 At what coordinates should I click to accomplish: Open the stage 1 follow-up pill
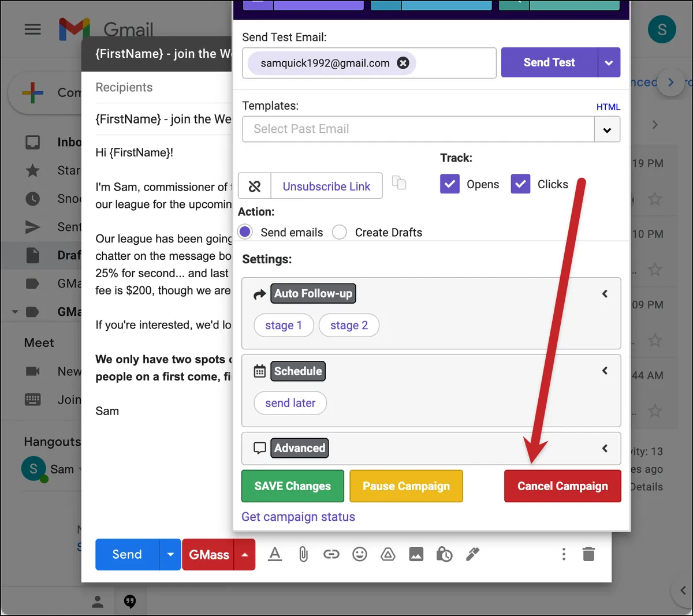tap(284, 326)
